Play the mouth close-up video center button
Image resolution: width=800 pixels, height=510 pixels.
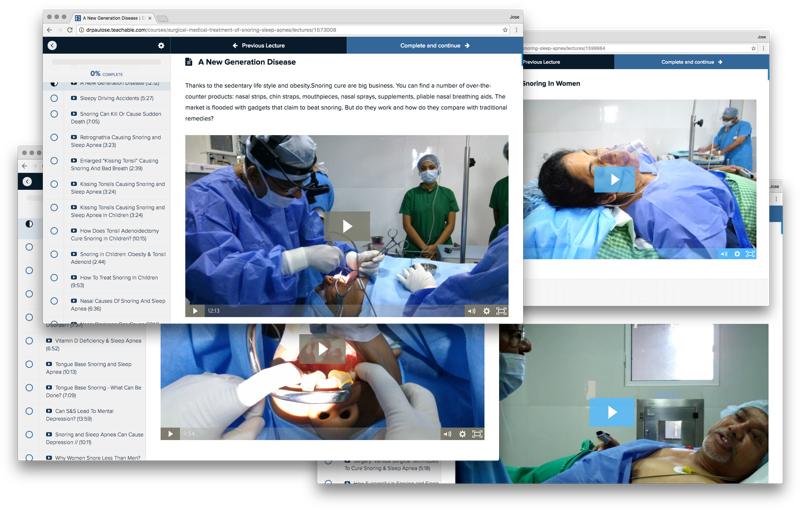(x=322, y=349)
